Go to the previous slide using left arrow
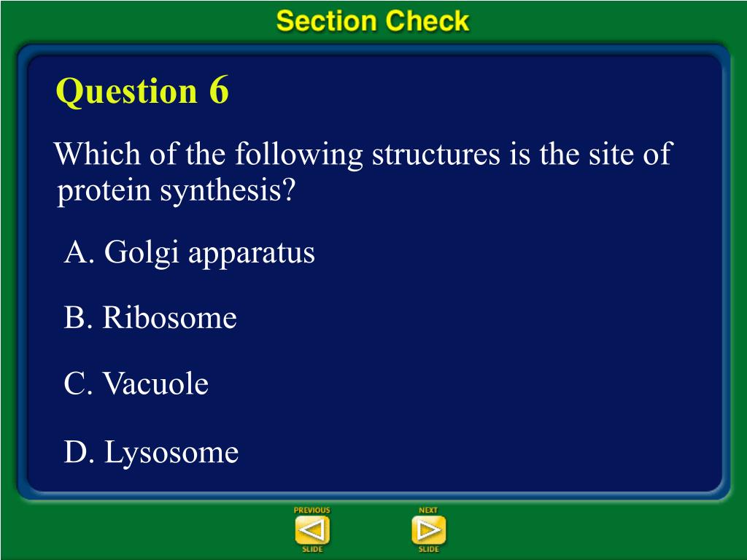 (x=312, y=529)
